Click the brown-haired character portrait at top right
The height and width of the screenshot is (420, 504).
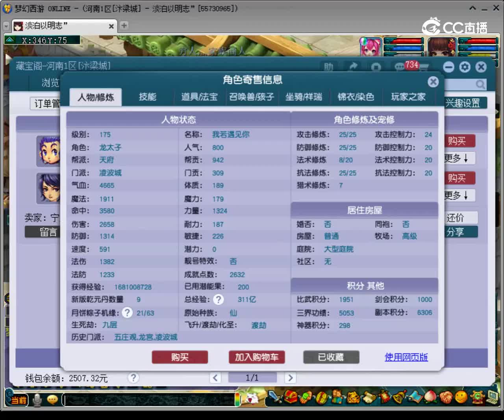click(x=442, y=47)
